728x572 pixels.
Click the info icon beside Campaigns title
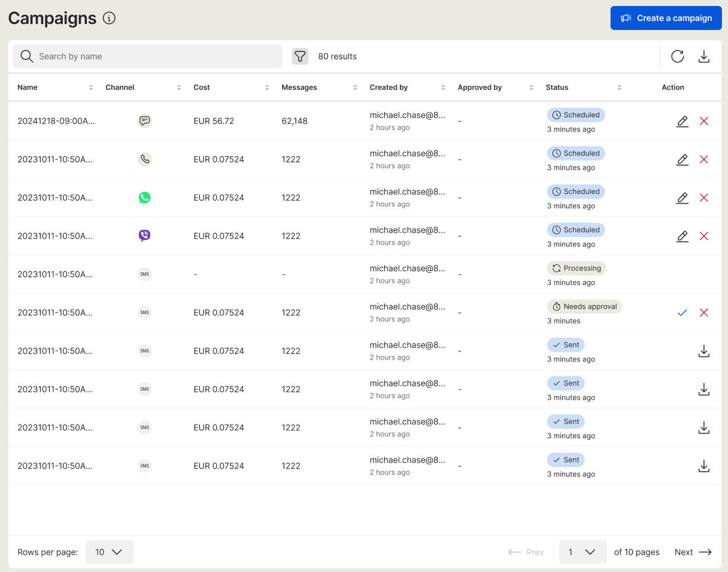tap(109, 18)
